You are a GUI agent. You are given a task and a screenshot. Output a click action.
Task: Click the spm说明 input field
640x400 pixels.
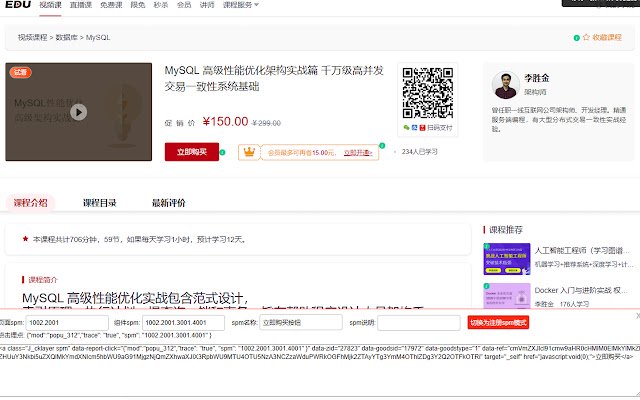[x=419, y=323]
